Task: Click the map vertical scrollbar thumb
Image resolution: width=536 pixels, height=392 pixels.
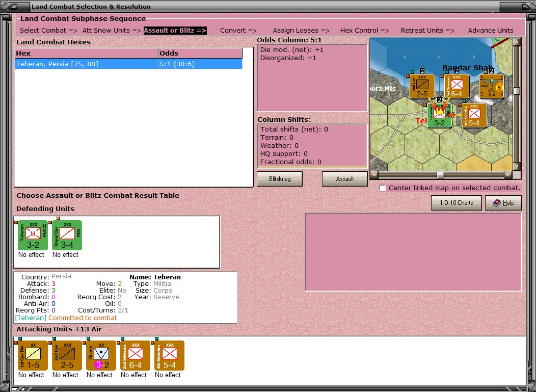Action: (517, 91)
